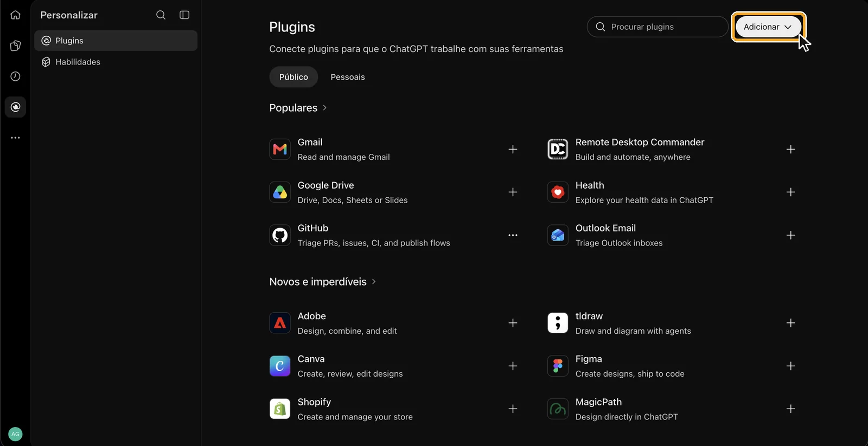This screenshot has width=868, height=446.
Task: Click the Shopify logo thumbnail
Action: (280, 409)
